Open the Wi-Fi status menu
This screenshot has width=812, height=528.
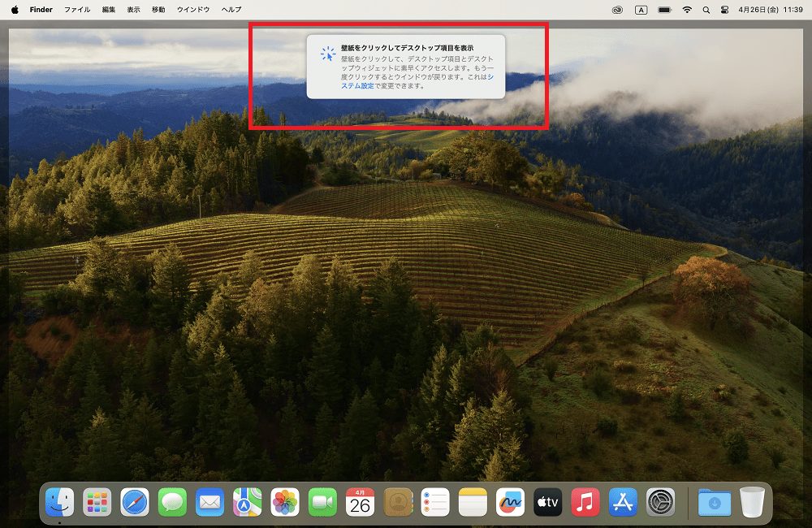point(687,10)
